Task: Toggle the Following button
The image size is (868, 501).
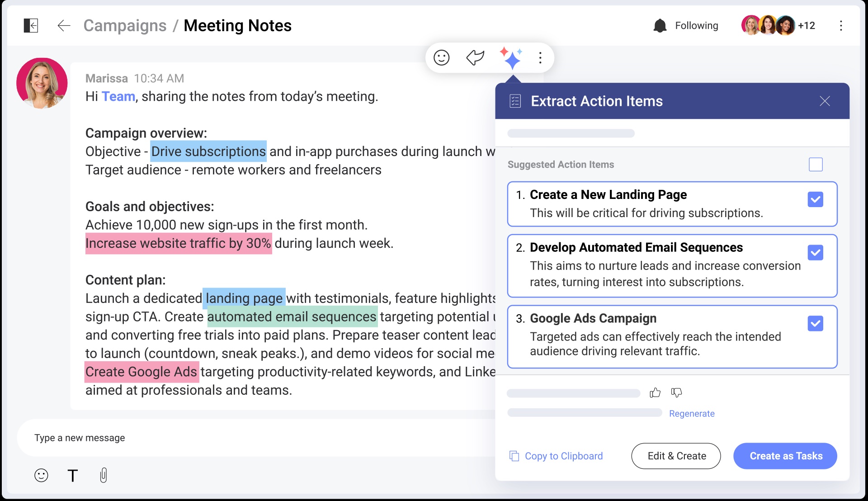Action: tap(696, 25)
